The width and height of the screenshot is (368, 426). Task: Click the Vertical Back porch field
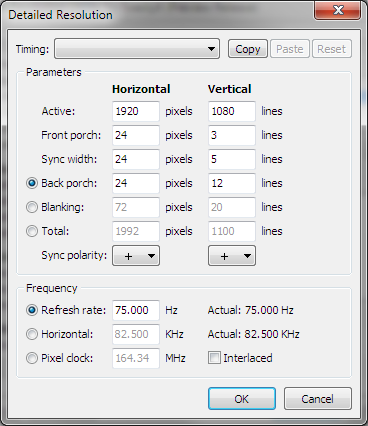coord(232,183)
